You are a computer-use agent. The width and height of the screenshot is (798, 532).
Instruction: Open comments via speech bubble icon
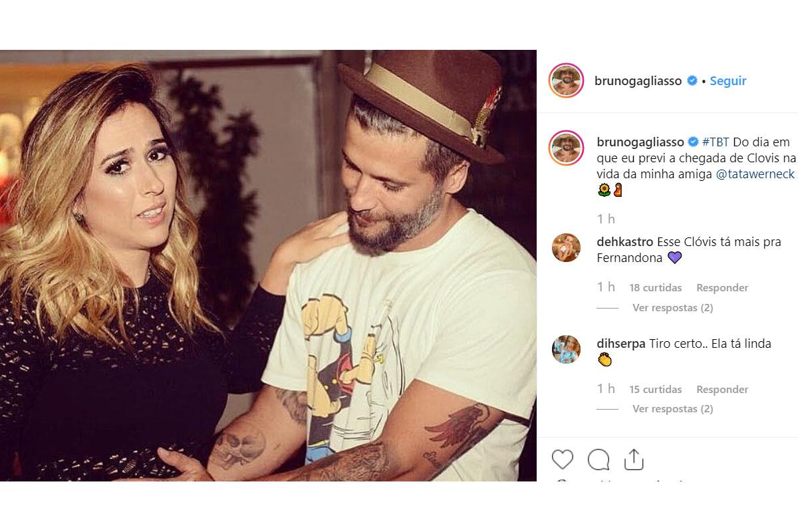pyautogui.click(x=598, y=459)
